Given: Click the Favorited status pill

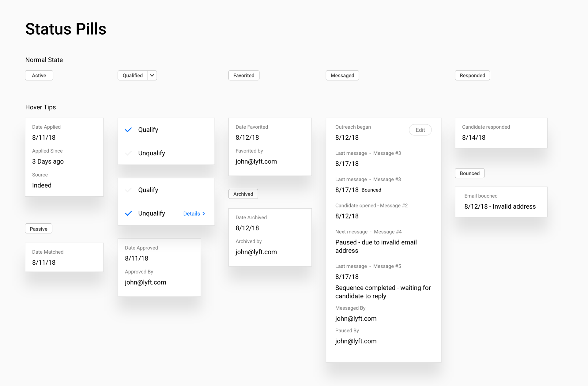Looking at the screenshot, I should 244,75.
